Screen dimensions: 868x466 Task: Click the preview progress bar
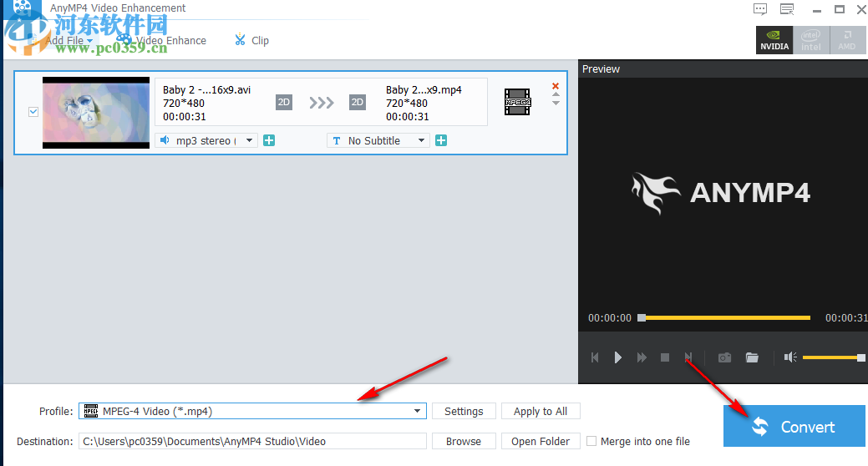point(724,317)
